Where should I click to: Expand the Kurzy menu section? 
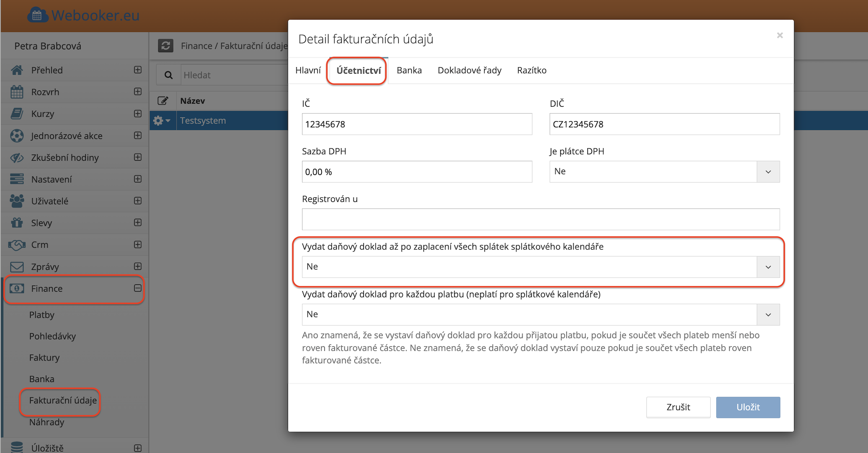[x=138, y=114]
